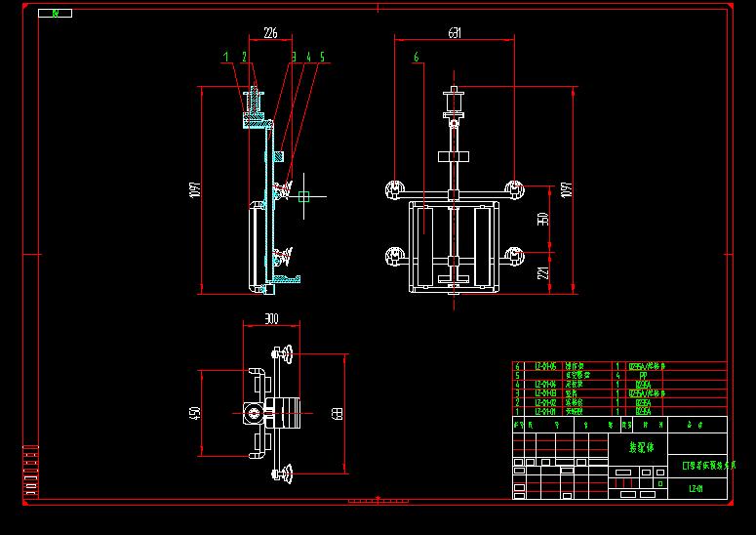The width and height of the screenshot is (756, 535).
Task: Click part code LZ-01-04 in parts list
Action: (x=545, y=385)
